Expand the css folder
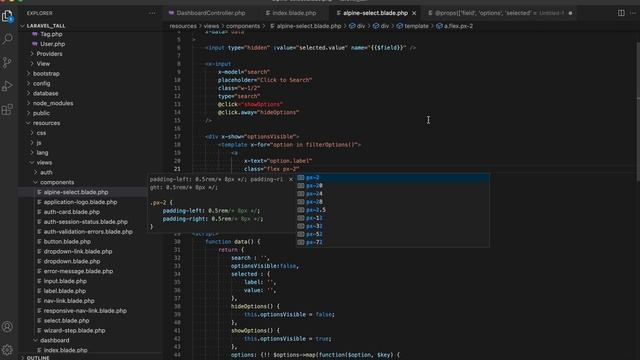 click(41, 133)
